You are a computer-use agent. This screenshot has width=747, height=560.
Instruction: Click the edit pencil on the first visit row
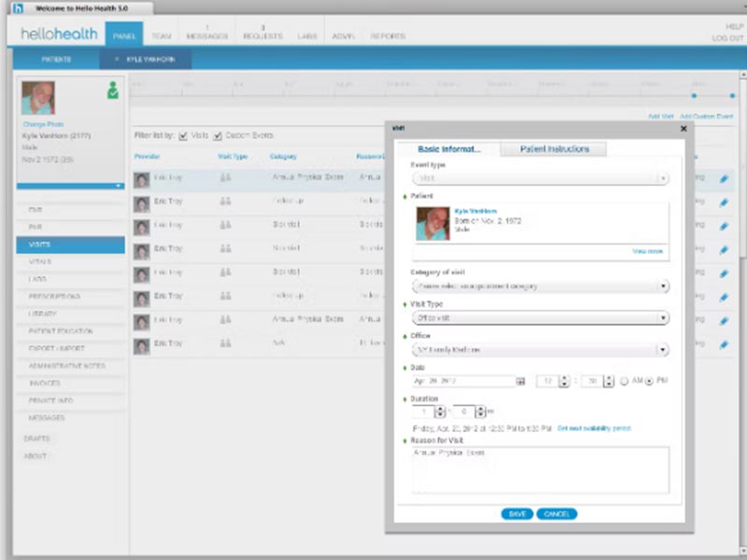coord(724,178)
